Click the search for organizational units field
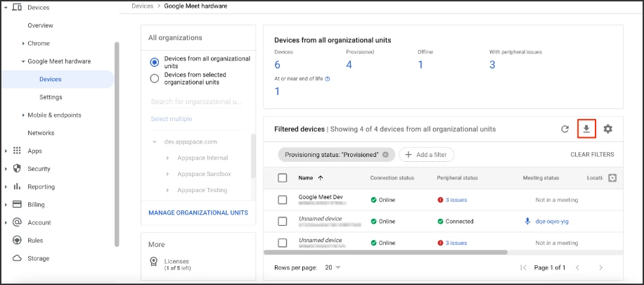Viewport: 644px width, 285px height. [x=197, y=102]
